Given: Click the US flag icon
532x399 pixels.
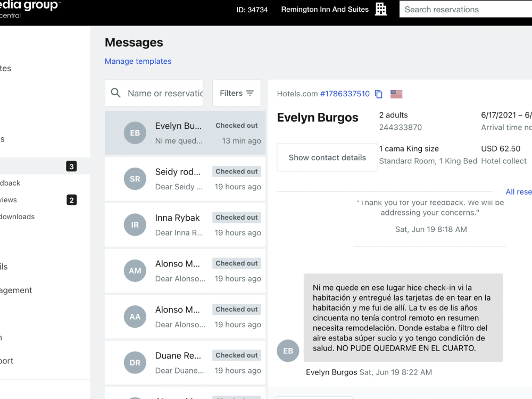Looking at the screenshot, I should tap(396, 94).
